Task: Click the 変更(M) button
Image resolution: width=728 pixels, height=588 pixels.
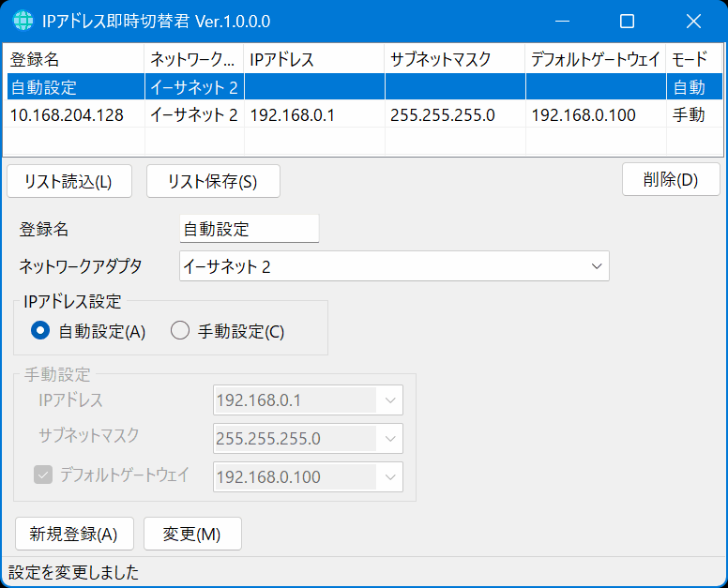Action: point(192,534)
